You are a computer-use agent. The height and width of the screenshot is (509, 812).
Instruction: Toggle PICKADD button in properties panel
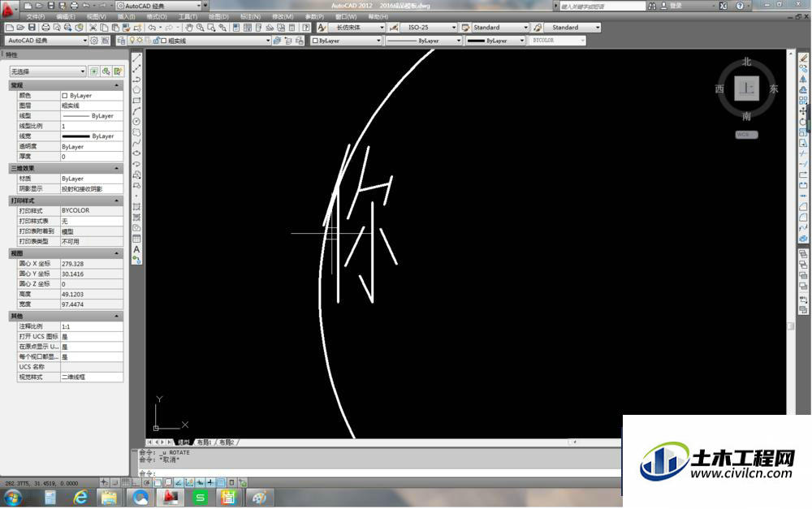point(93,71)
